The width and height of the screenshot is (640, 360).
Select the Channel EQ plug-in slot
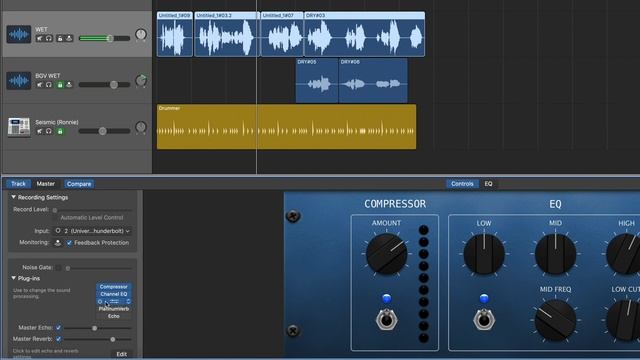click(x=114, y=294)
